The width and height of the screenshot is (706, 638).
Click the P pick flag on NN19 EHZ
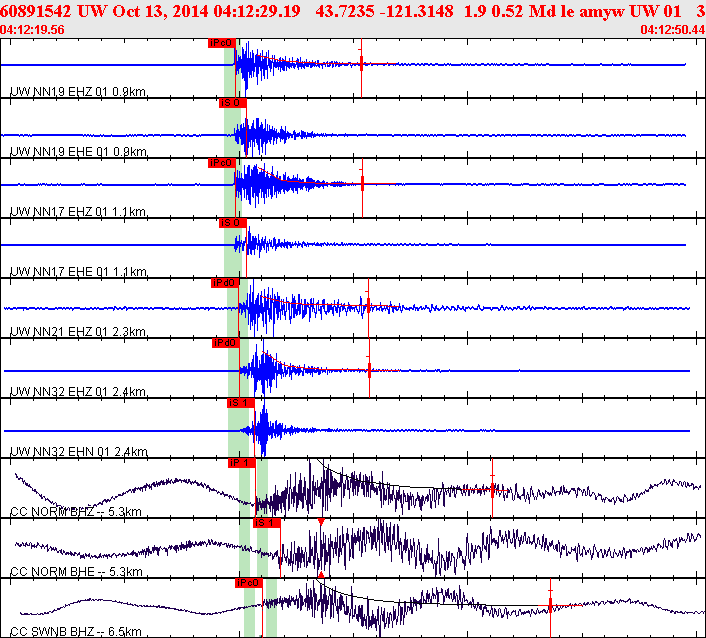(222, 43)
